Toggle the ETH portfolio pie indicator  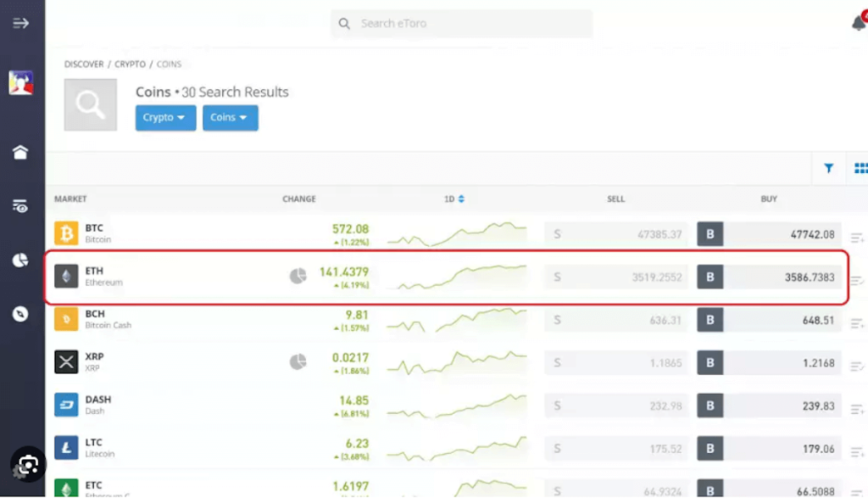point(298,277)
